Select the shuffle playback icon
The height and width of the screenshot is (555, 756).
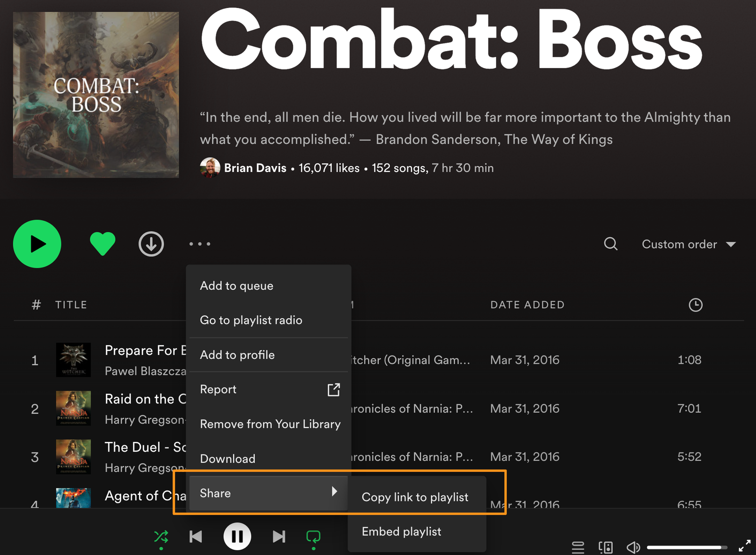(161, 536)
